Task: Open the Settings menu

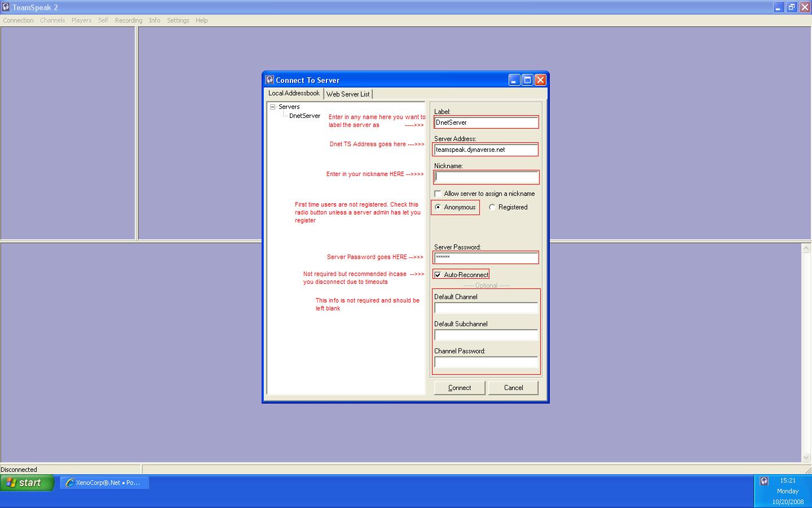Action: (x=178, y=20)
